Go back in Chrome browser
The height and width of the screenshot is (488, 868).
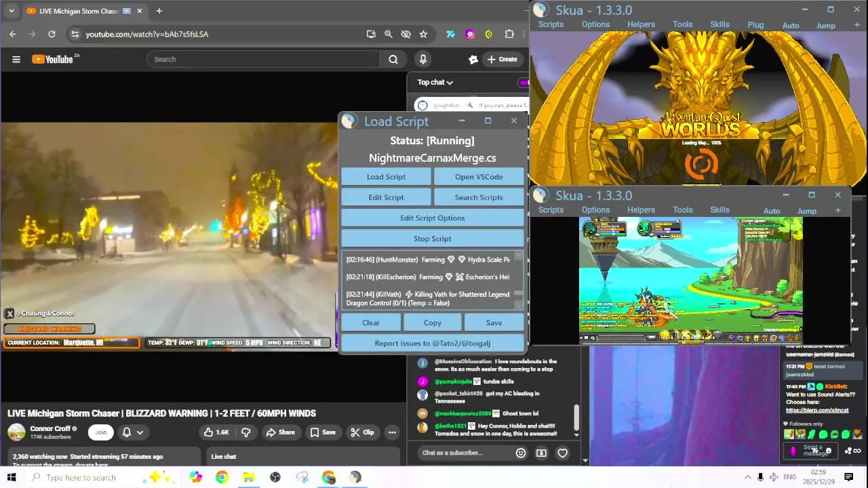[13, 34]
